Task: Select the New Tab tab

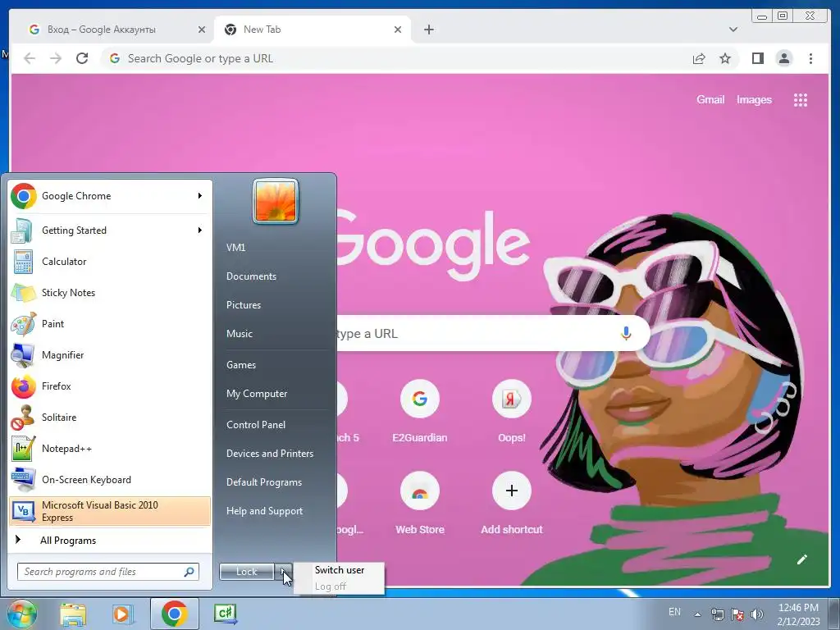Action: [311, 30]
